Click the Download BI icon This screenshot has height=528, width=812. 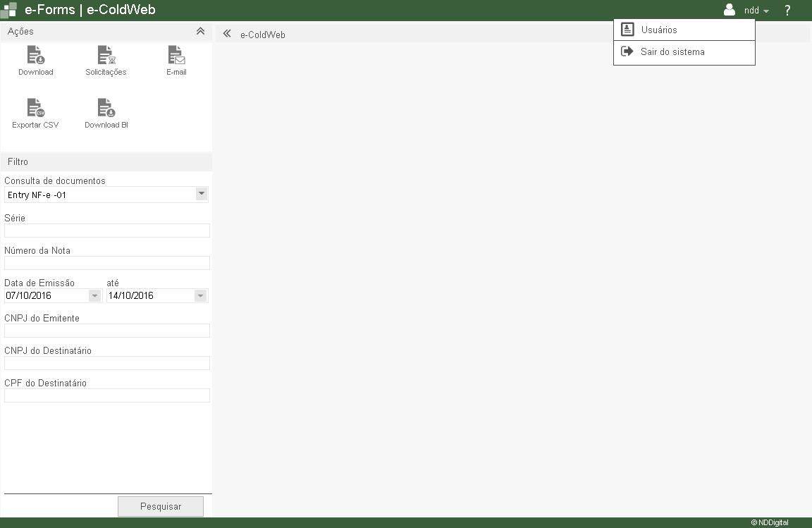(106, 107)
